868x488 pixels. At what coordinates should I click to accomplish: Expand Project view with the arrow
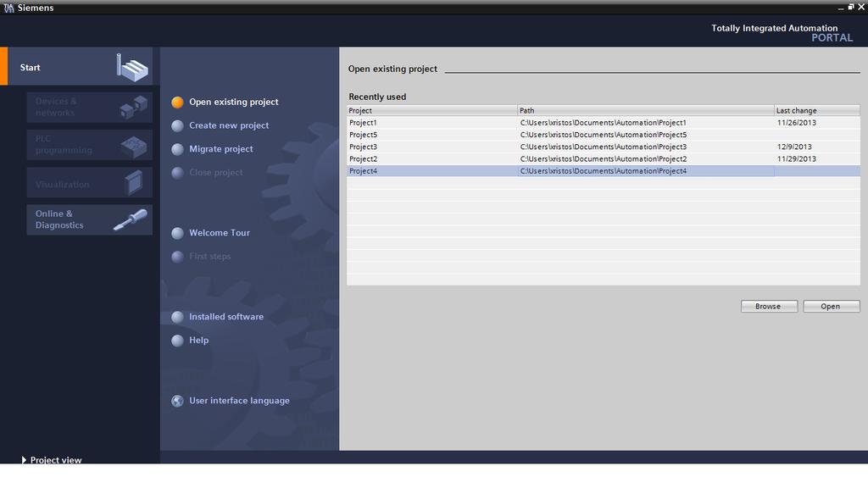pos(24,460)
